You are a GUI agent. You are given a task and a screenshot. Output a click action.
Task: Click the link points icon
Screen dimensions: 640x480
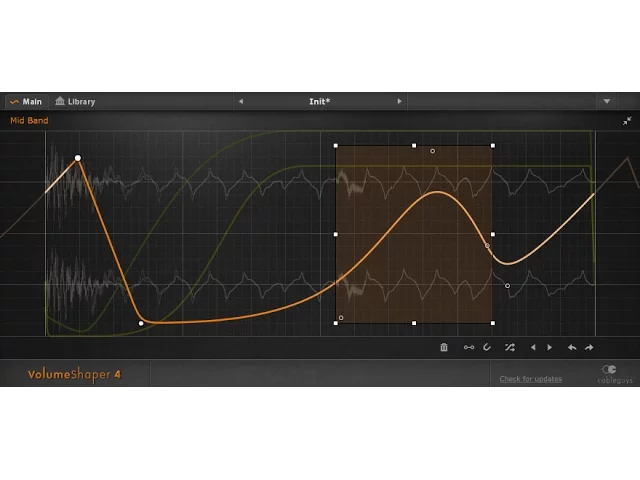[x=469, y=347]
